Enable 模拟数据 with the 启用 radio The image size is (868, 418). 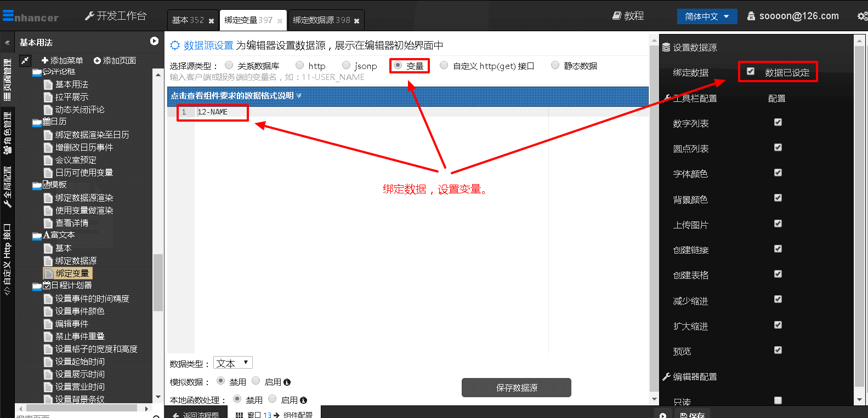[256, 381]
